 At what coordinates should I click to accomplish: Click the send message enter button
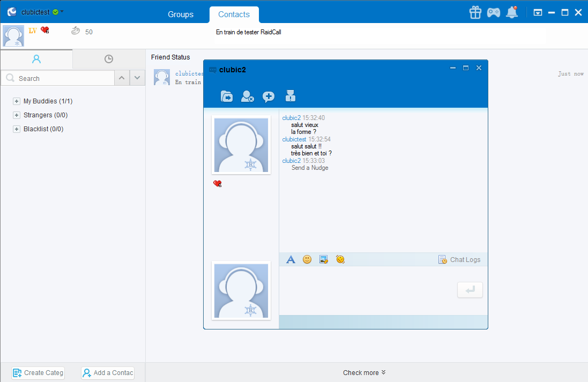pyautogui.click(x=470, y=290)
